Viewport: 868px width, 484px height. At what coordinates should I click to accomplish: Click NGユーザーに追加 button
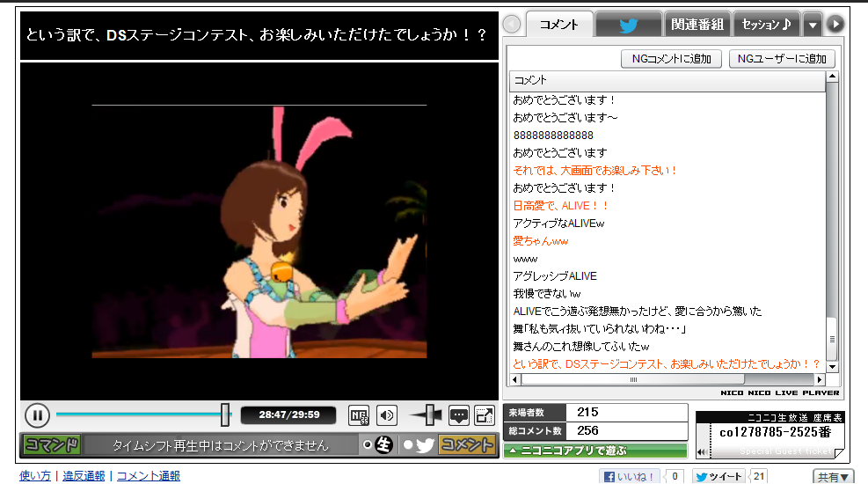click(x=782, y=59)
